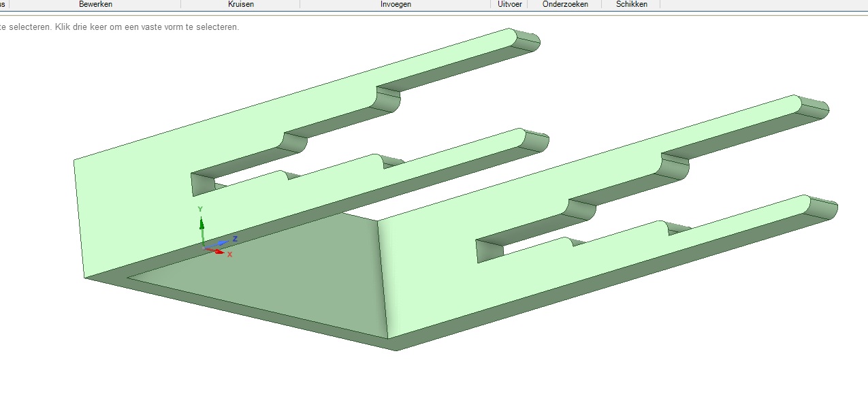
Task: Click the Onderzoeken ribbon group label
Action: (565, 4)
